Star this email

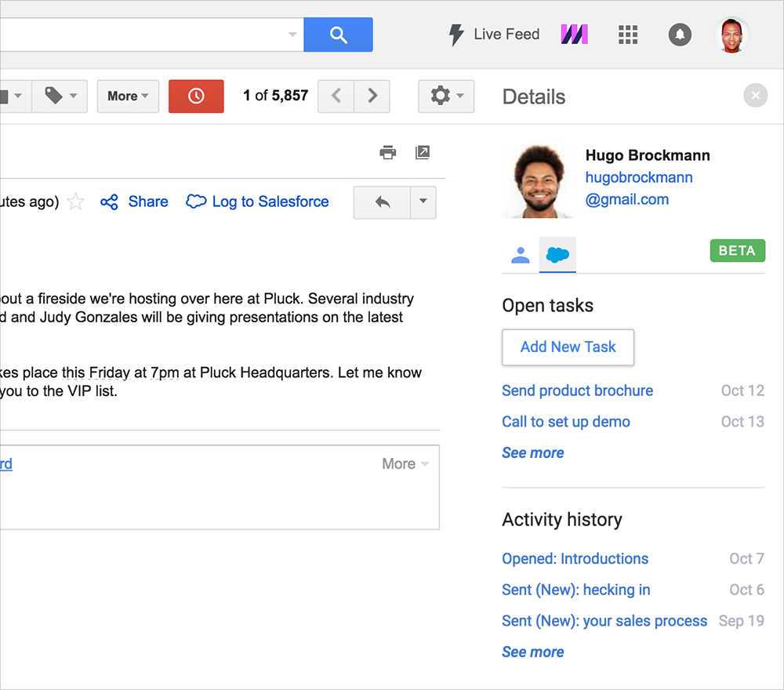click(75, 202)
